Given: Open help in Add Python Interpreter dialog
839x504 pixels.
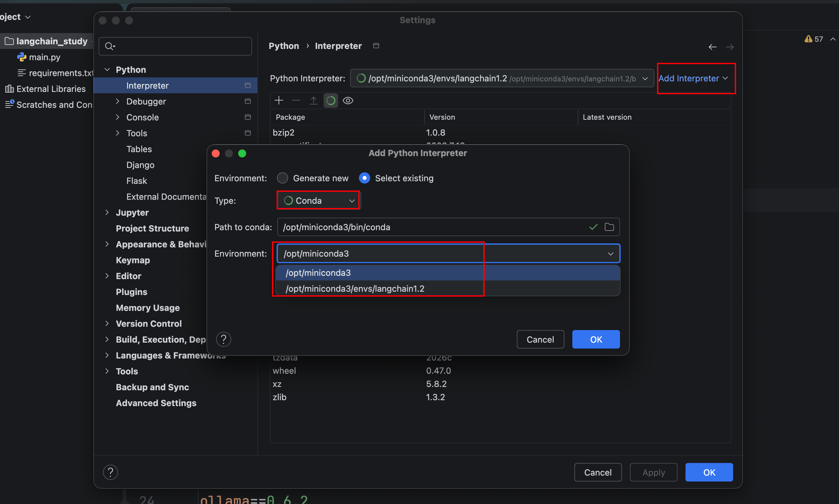Looking at the screenshot, I should coord(224,339).
